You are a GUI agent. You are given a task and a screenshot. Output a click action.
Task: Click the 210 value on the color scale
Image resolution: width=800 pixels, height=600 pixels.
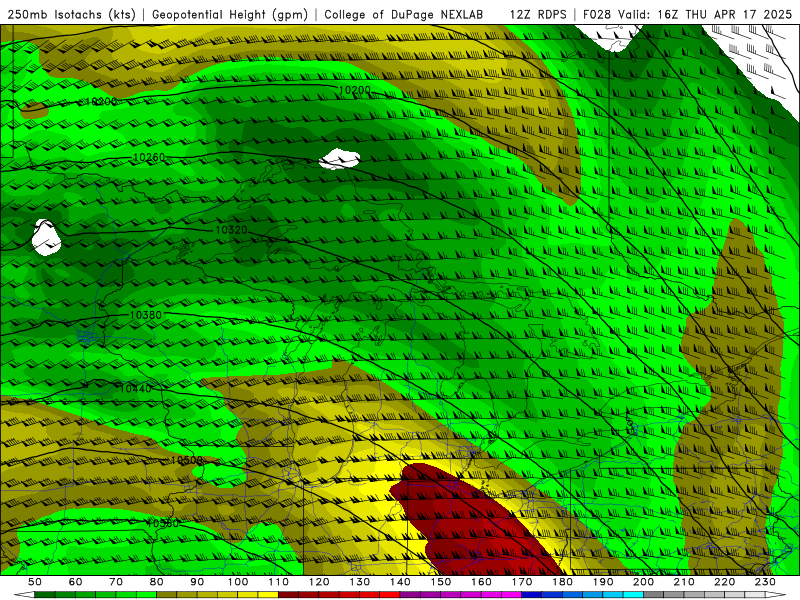click(684, 582)
